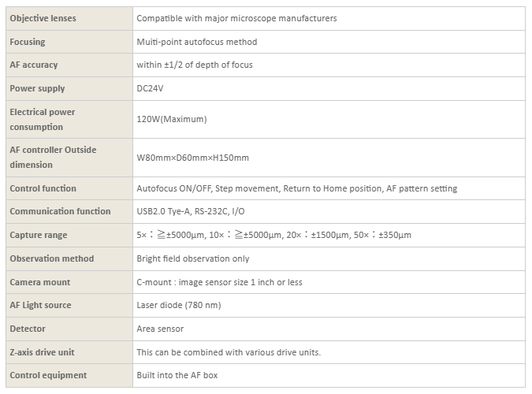Click the 'AF accuracy' label cell

coord(33,65)
